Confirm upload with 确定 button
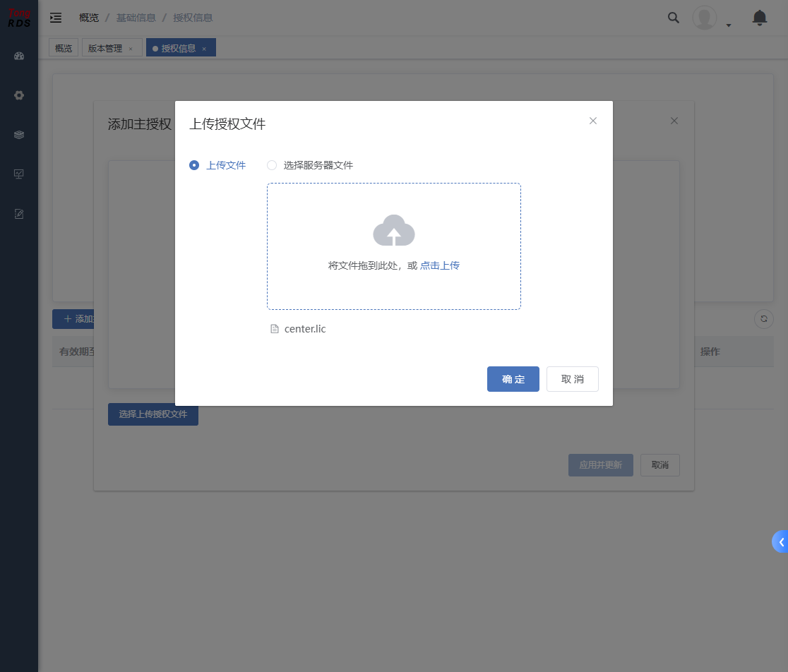 tap(513, 379)
